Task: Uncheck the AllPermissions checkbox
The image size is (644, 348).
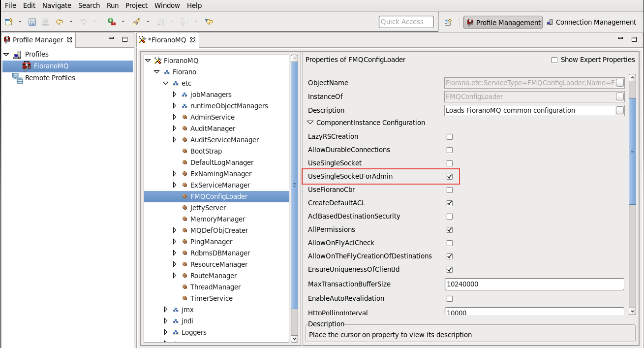Action: click(449, 230)
